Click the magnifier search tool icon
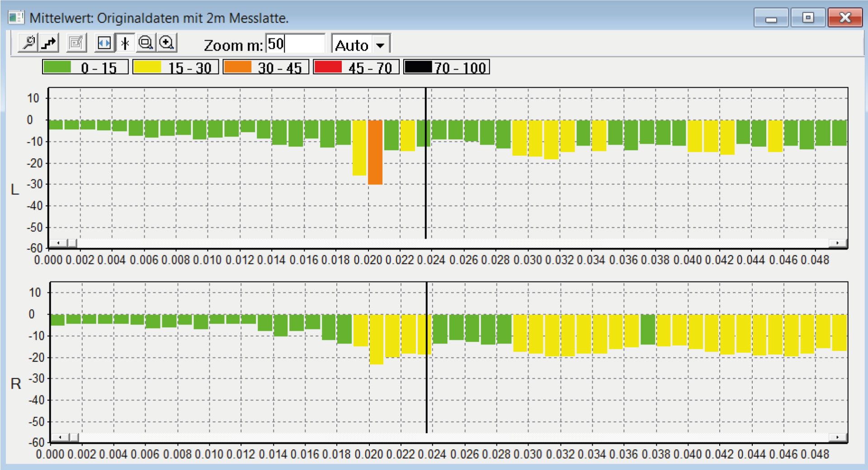The image size is (868, 470). (28, 43)
